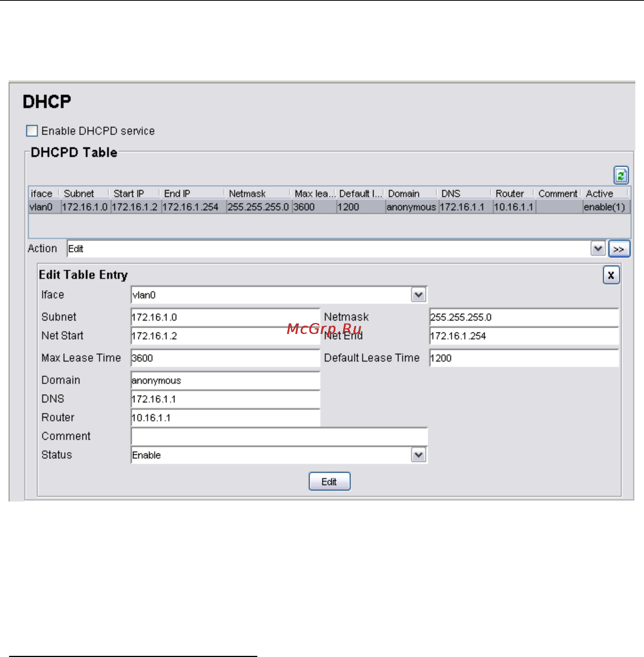Close the Edit Table Entry panel
This screenshot has width=644, height=657.
pos(611,275)
